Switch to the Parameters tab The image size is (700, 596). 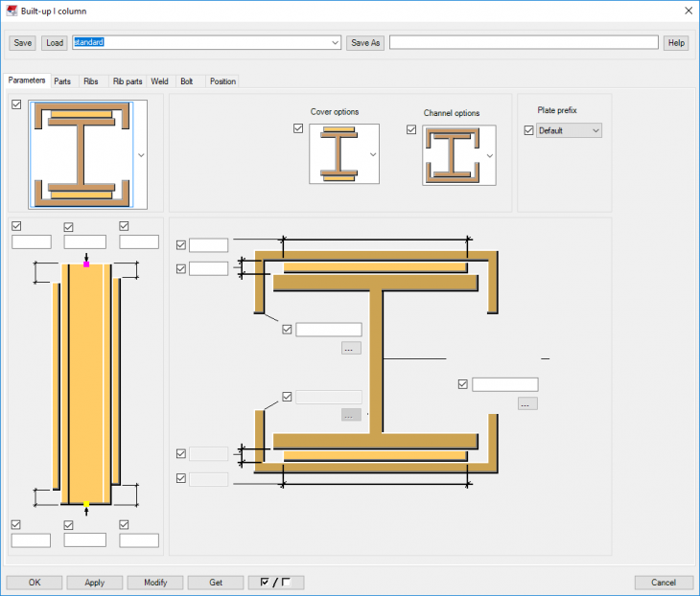(x=27, y=80)
